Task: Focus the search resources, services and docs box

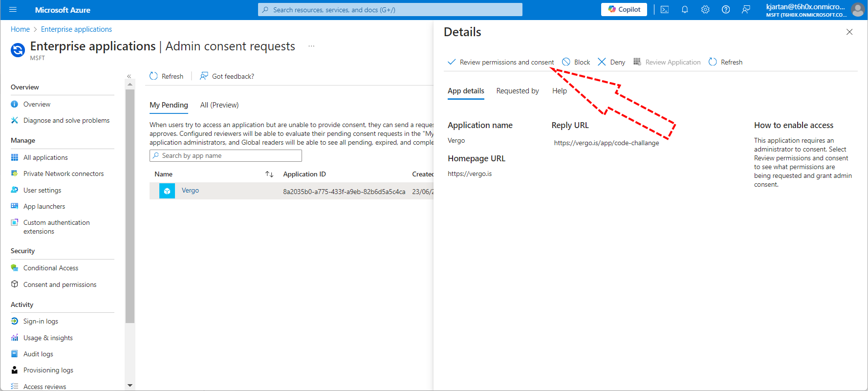Action: coord(390,10)
